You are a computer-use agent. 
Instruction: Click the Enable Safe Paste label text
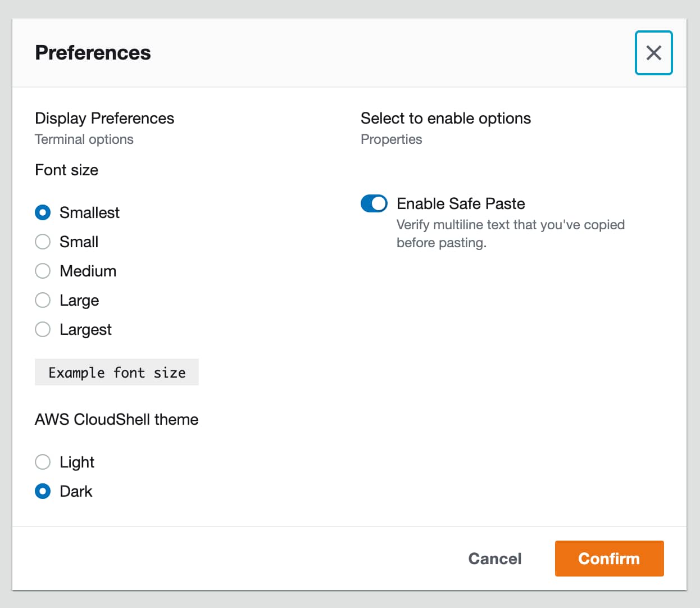[x=461, y=203]
